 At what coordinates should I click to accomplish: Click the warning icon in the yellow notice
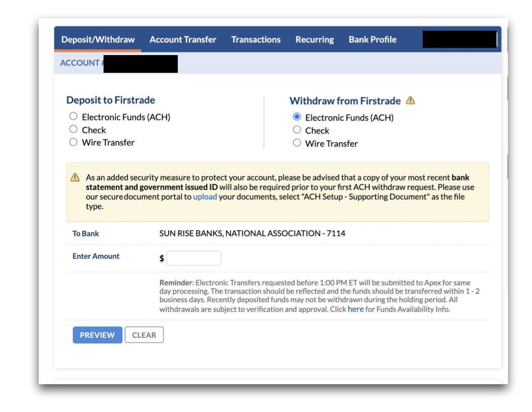(x=75, y=177)
